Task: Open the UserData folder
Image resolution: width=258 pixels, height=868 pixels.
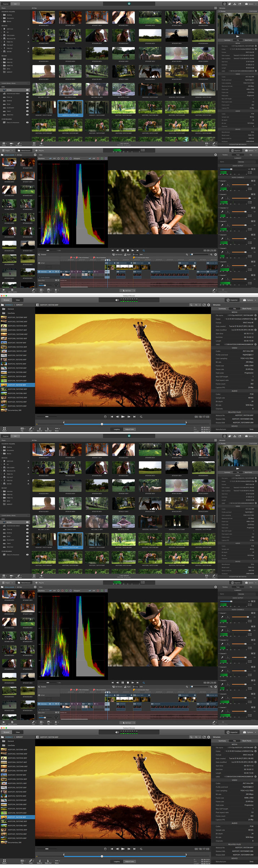Action: coord(11,313)
